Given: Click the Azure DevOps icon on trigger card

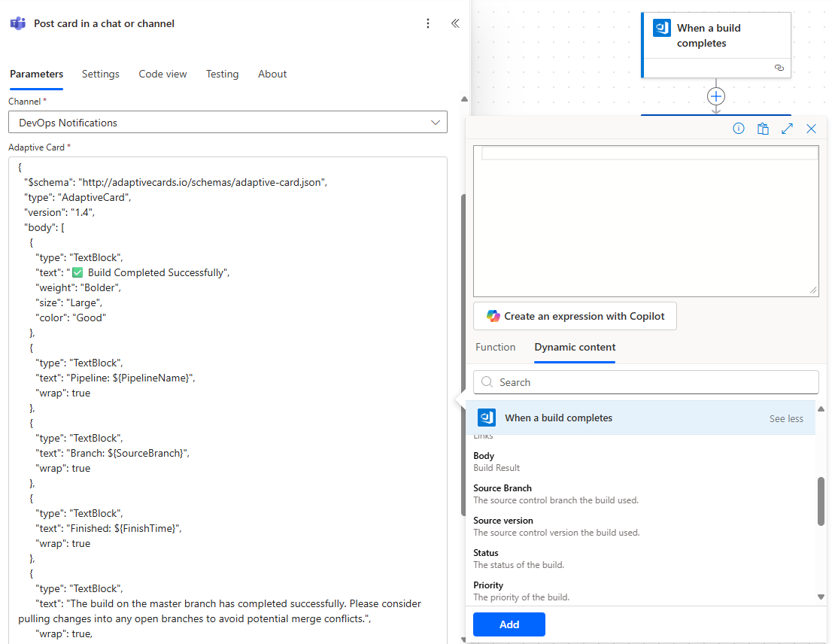Looking at the screenshot, I should 662,29.
